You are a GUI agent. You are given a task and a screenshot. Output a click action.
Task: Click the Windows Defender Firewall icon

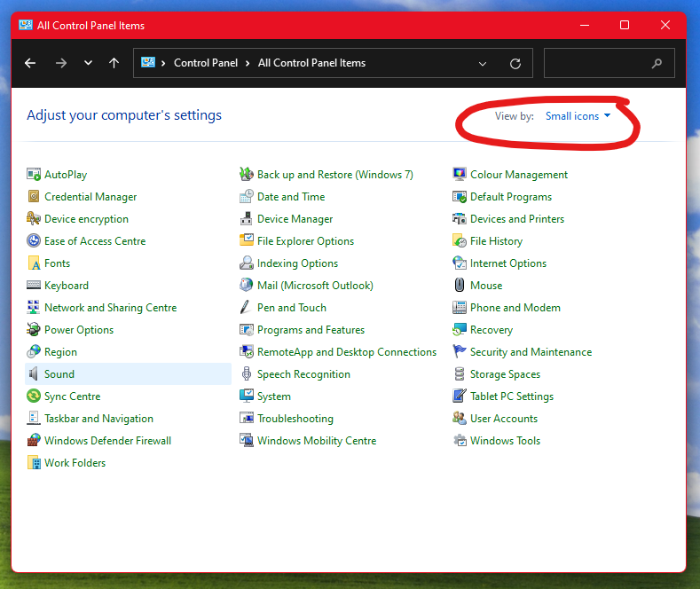click(x=34, y=440)
